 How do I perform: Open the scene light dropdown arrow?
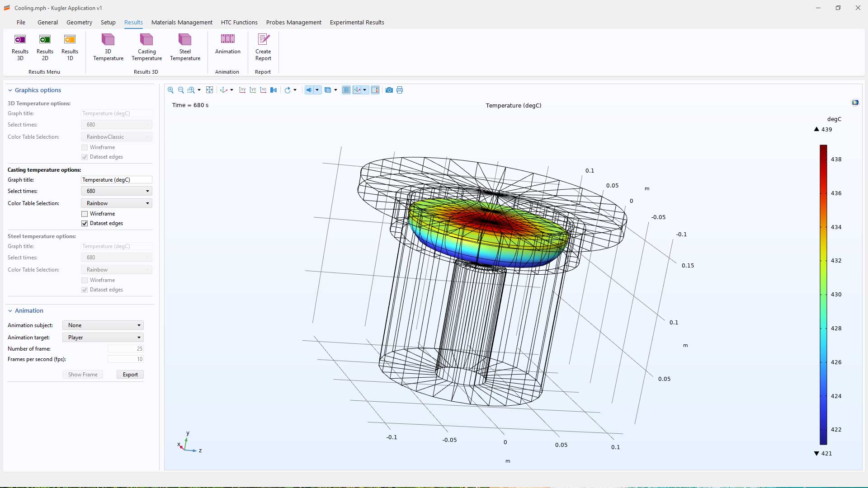(317, 90)
